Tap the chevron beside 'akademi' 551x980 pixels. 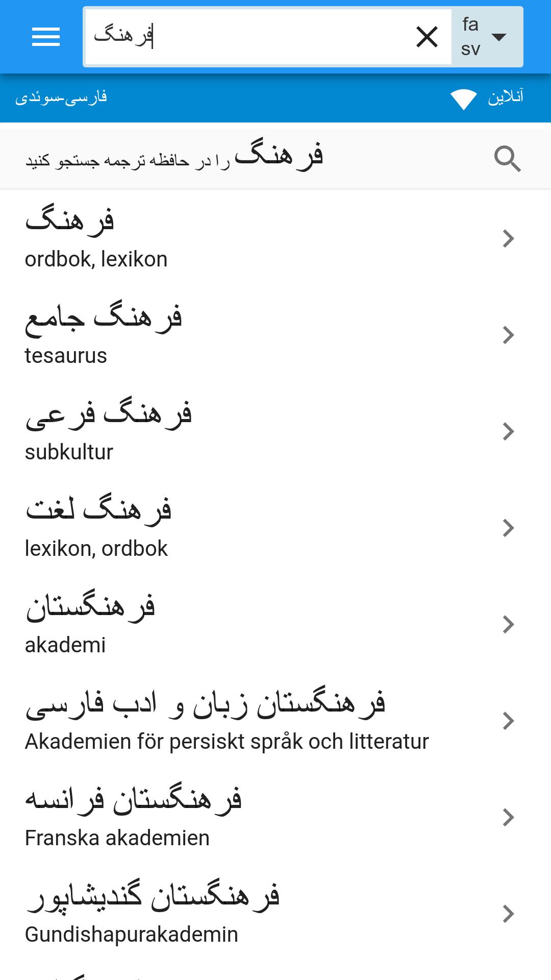(x=508, y=625)
